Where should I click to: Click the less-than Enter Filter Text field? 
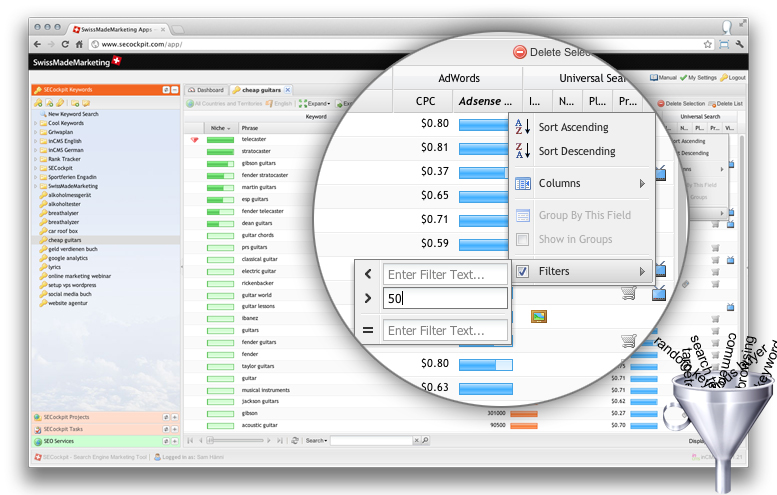445,274
